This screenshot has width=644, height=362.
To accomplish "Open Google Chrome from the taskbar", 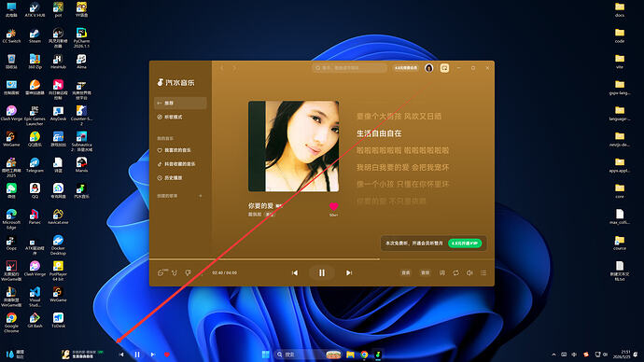I will [364, 355].
